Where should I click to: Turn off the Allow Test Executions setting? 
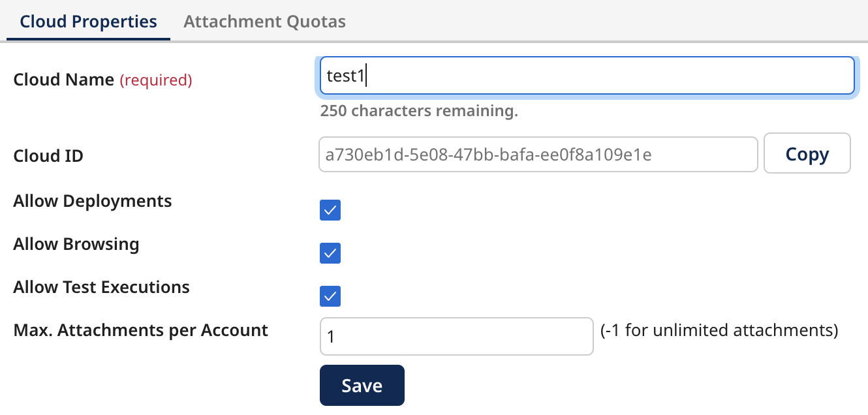(x=330, y=296)
